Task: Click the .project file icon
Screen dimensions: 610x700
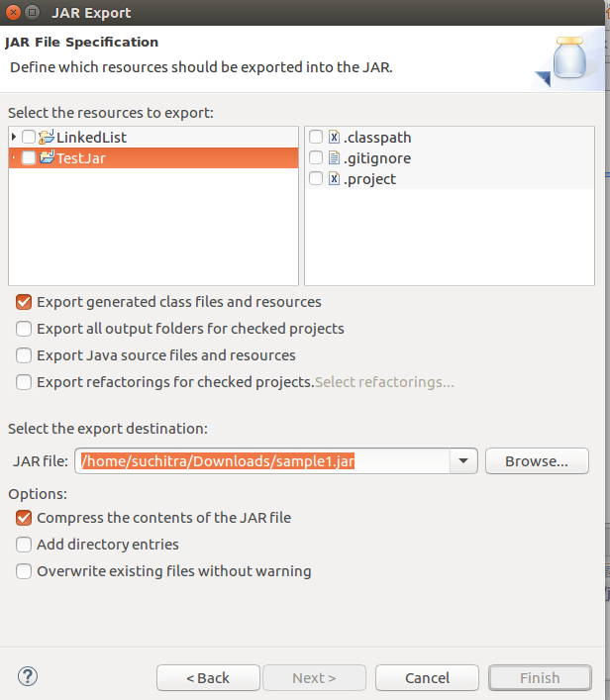Action: (x=334, y=179)
